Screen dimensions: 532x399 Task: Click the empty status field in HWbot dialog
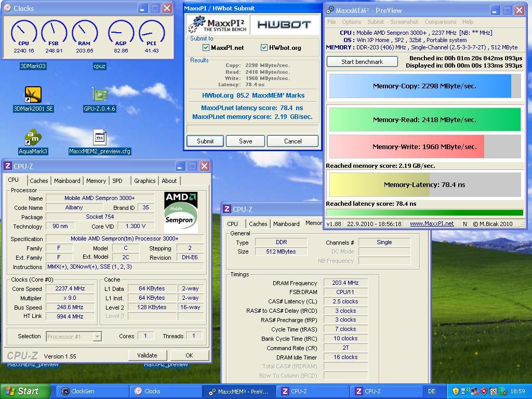252,129
